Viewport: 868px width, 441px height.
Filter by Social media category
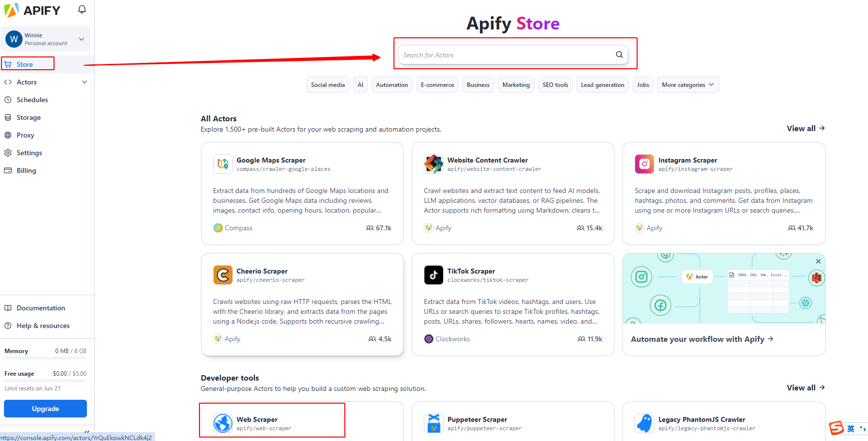[x=328, y=84]
